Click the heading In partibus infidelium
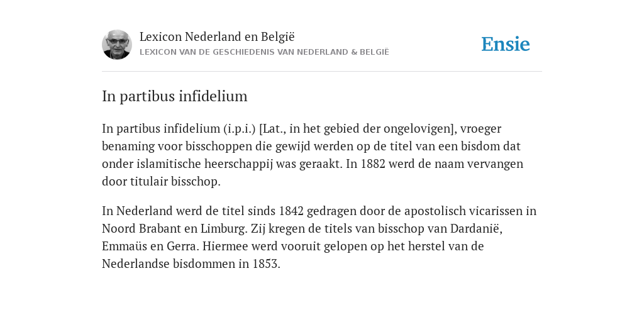 pyautogui.click(x=175, y=96)
